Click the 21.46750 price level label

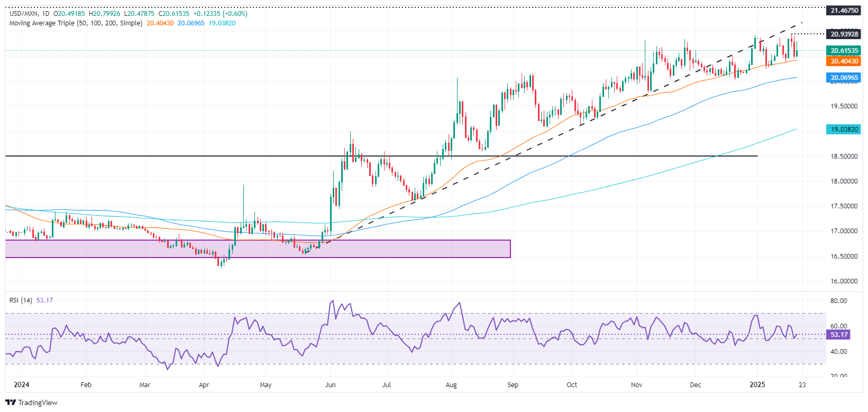pyautogui.click(x=844, y=11)
